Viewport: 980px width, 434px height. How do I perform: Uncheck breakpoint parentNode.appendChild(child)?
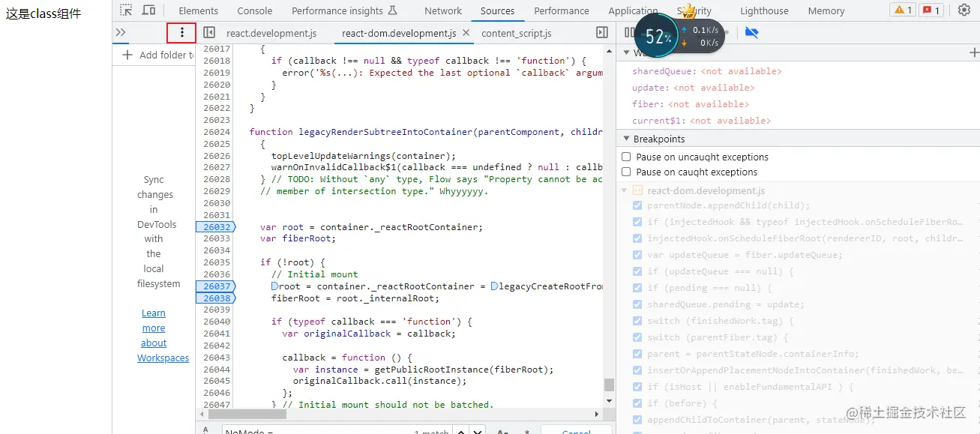[637, 205]
